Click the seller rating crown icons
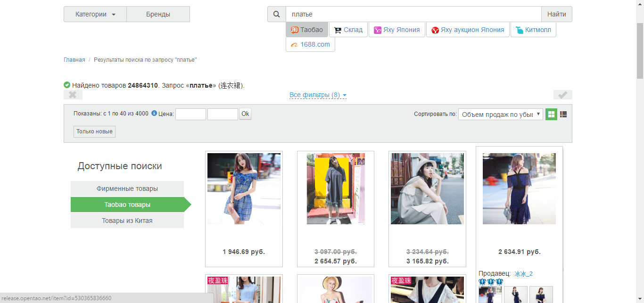The height and width of the screenshot is (303, 644). tap(491, 282)
